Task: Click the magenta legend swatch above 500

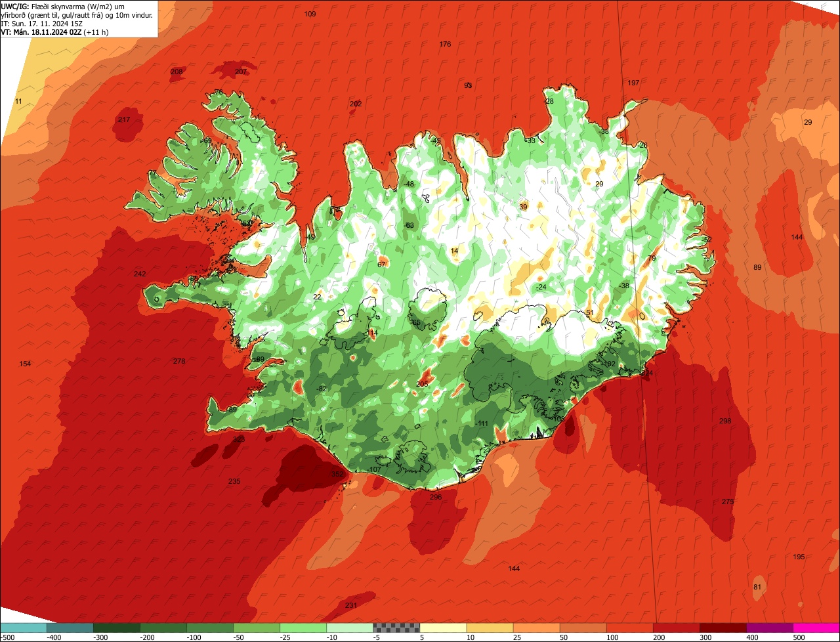Action: coord(816,628)
